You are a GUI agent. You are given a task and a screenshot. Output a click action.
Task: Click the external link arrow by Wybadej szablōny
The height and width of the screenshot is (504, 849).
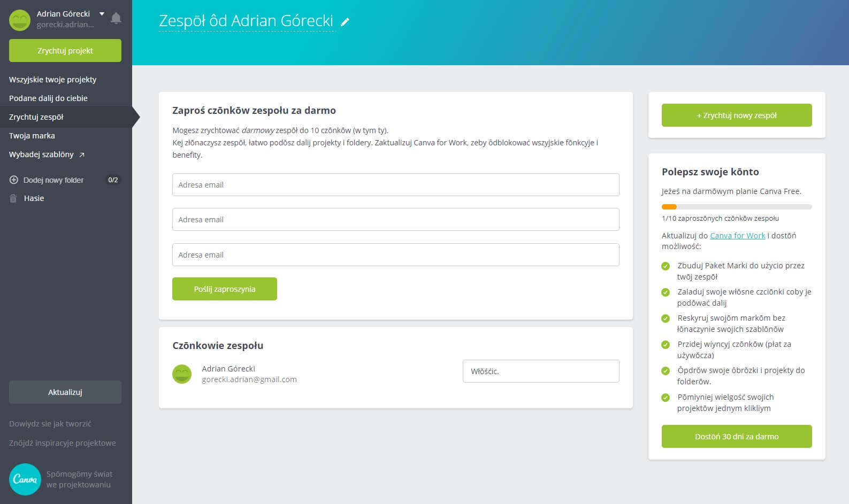(x=82, y=155)
